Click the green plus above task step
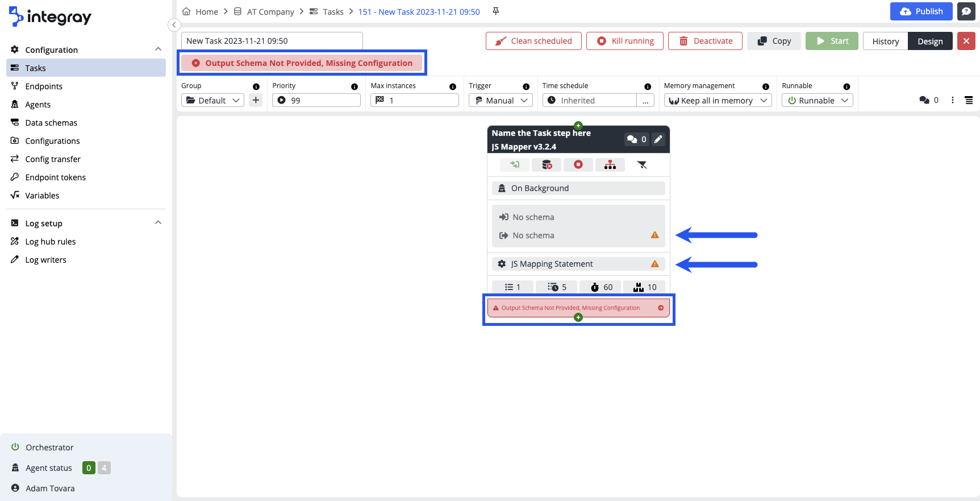The width and height of the screenshot is (980, 501). tap(578, 125)
